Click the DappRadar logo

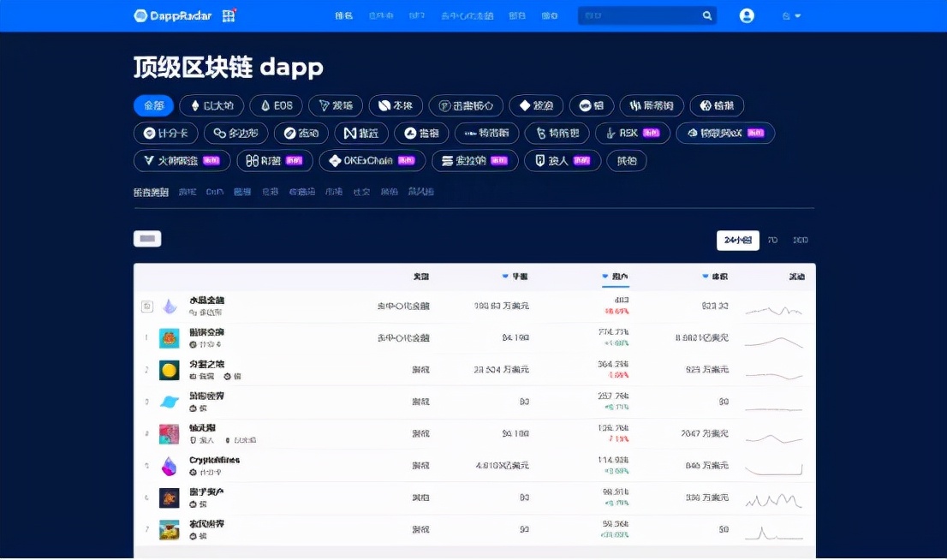pyautogui.click(x=170, y=15)
